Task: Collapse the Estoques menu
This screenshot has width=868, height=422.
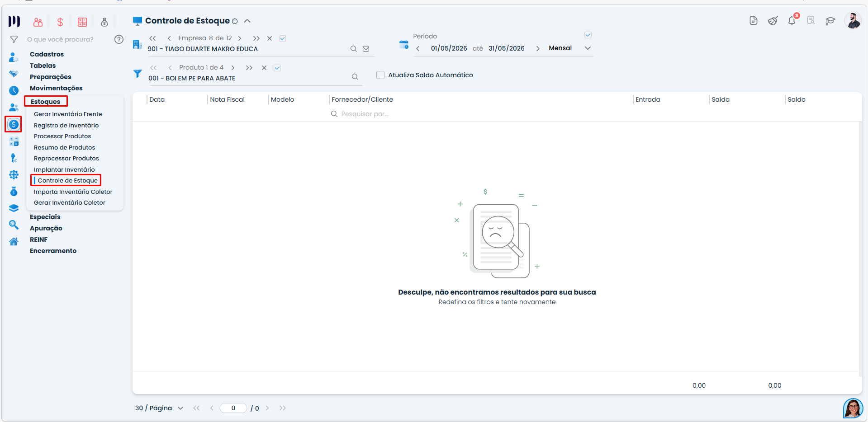Action: [x=45, y=102]
